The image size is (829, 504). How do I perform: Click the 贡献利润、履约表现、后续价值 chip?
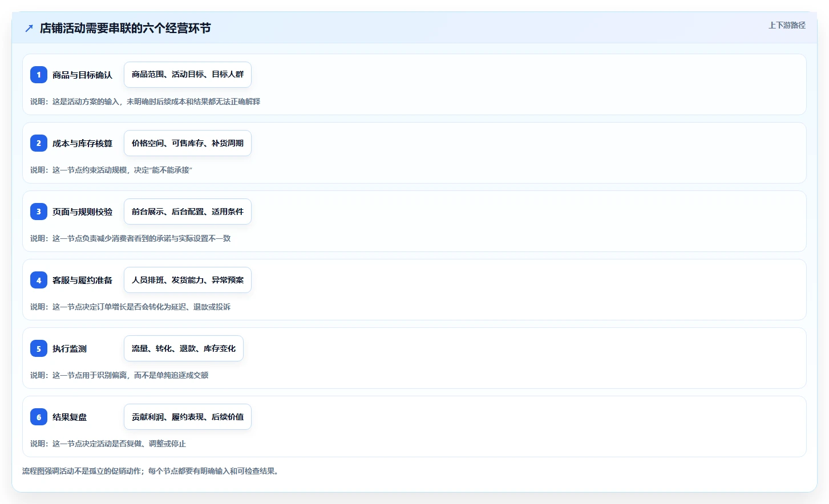188,417
